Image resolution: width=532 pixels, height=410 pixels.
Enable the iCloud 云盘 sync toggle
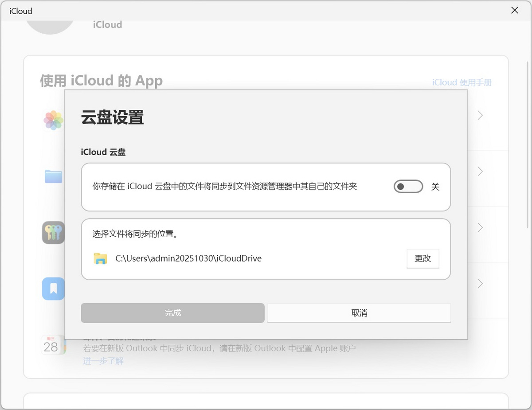coord(408,186)
